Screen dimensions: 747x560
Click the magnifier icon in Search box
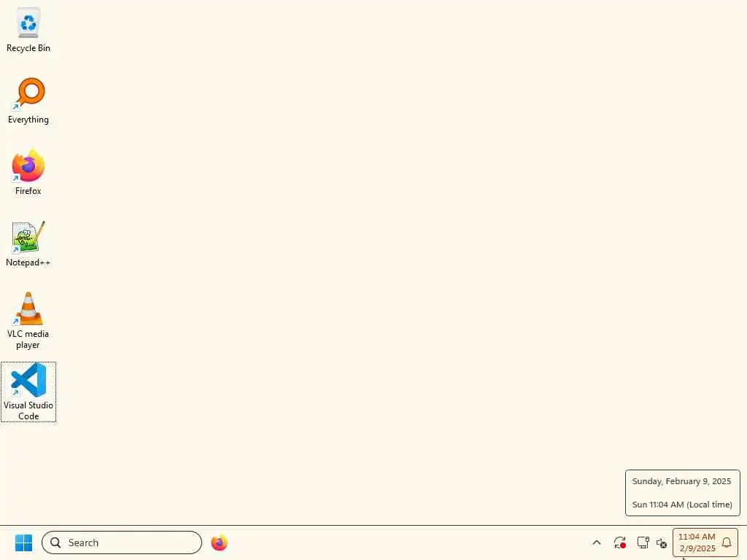coord(55,542)
